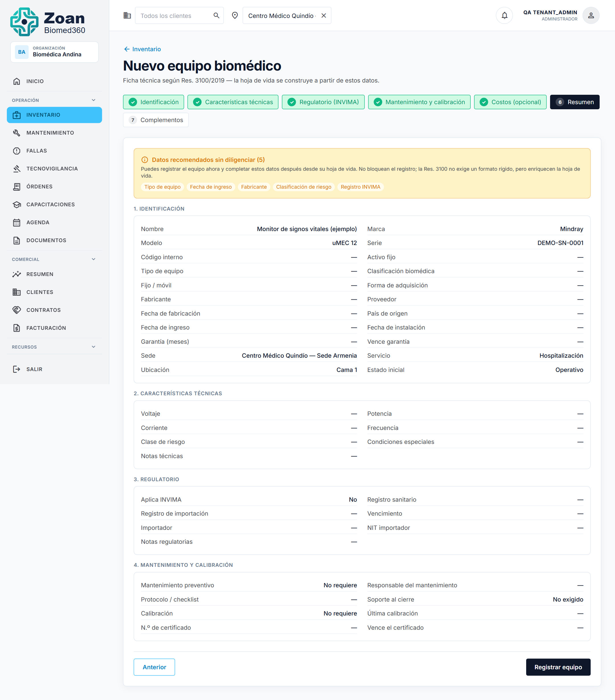This screenshot has height=700, width=615.
Task: Click the Inicio home icon
Action: (17, 81)
